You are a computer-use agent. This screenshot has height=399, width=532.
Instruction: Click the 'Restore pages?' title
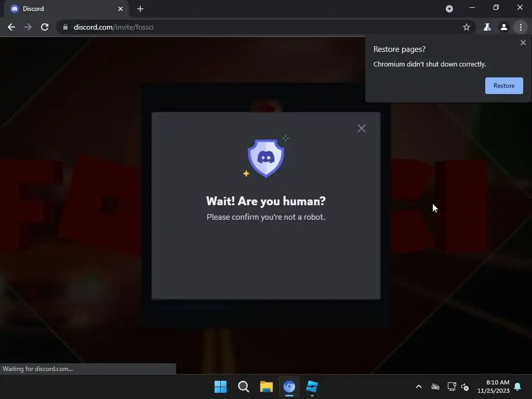click(400, 49)
